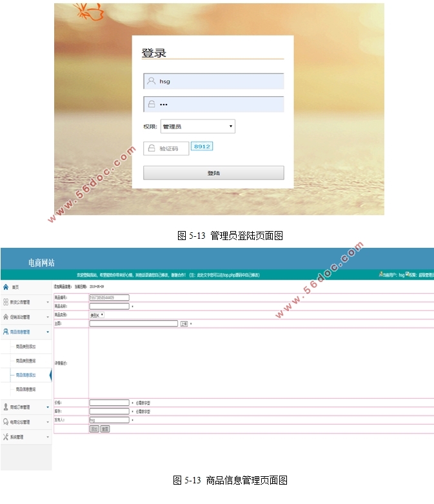Click the 商品名称 input field

tap(109, 306)
